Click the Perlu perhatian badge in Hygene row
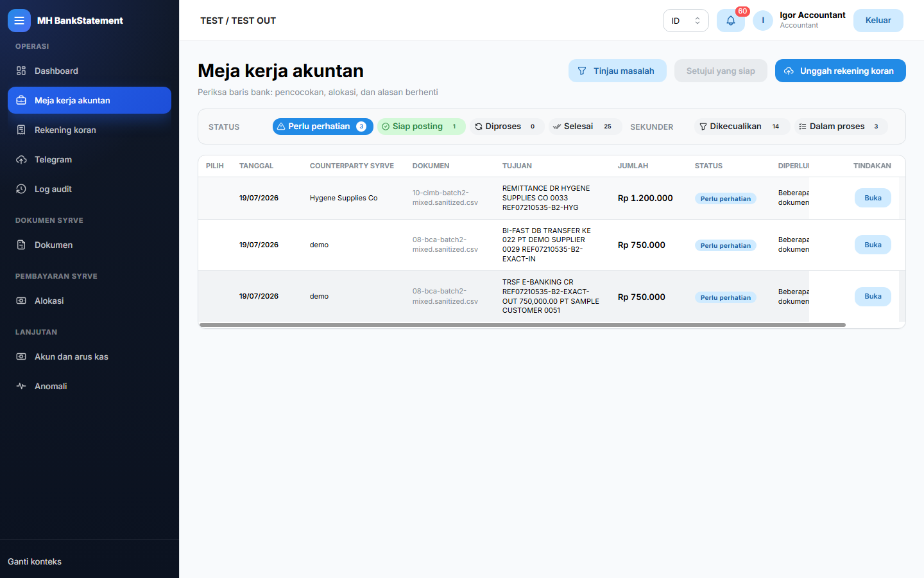924x578 pixels. 726,198
